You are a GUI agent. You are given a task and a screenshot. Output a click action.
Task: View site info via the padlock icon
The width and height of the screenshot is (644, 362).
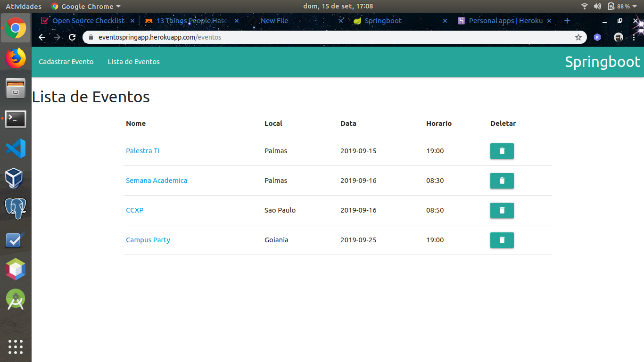pyautogui.click(x=91, y=37)
